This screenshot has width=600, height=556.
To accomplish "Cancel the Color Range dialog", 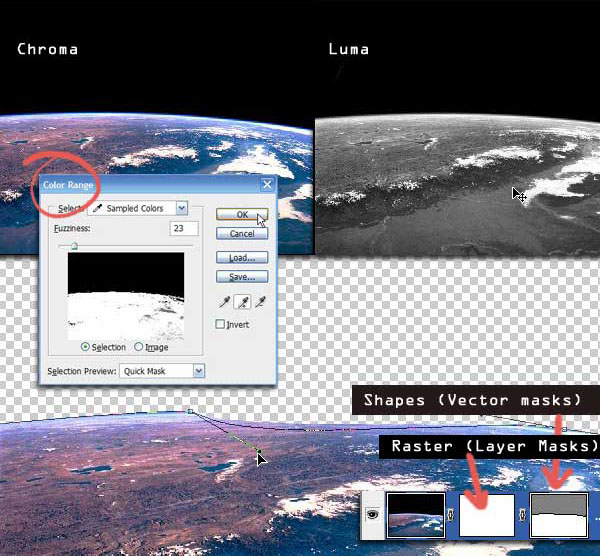I will tap(242, 233).
